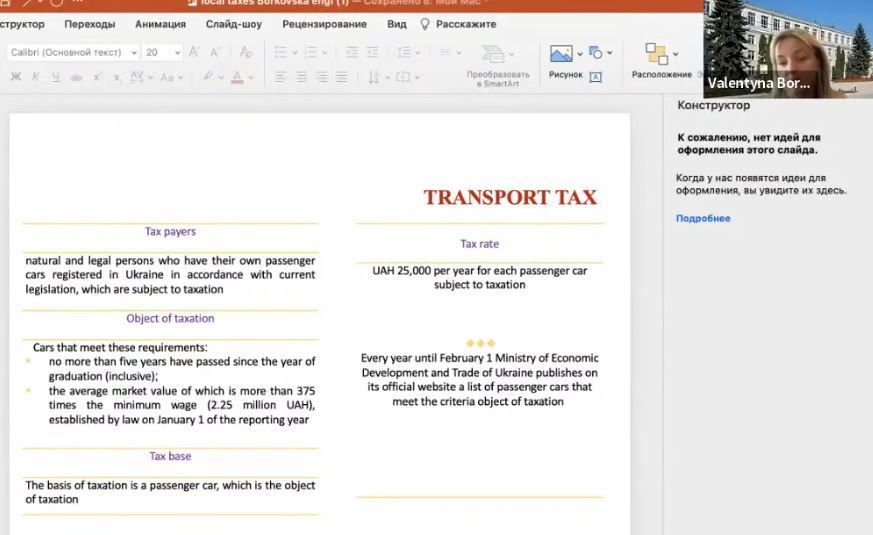
Task: Switch to the Вид tab
Action: 396,24
